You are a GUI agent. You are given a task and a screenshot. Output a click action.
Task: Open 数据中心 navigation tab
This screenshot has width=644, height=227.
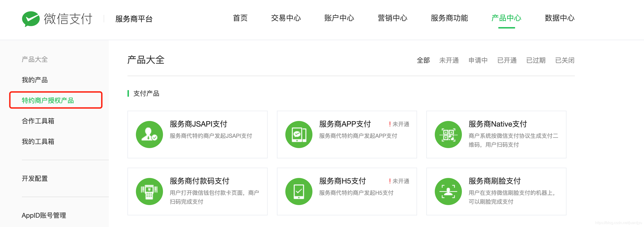(x=559, y=18)
